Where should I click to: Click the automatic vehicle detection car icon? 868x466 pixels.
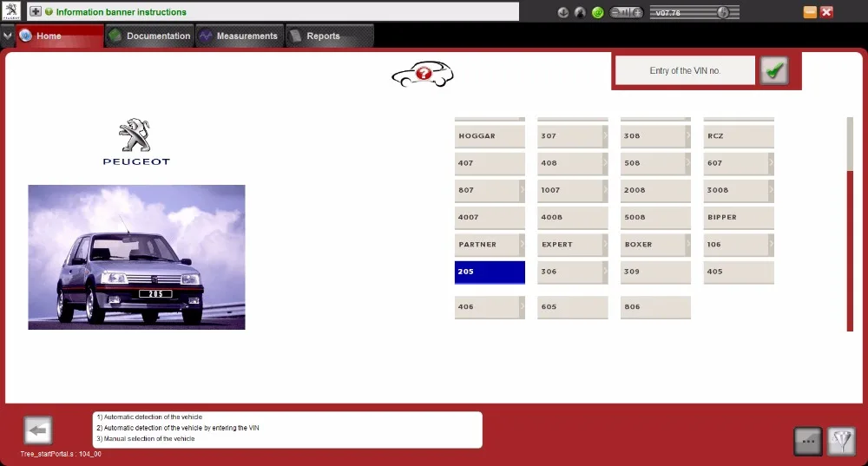[423, 74]
